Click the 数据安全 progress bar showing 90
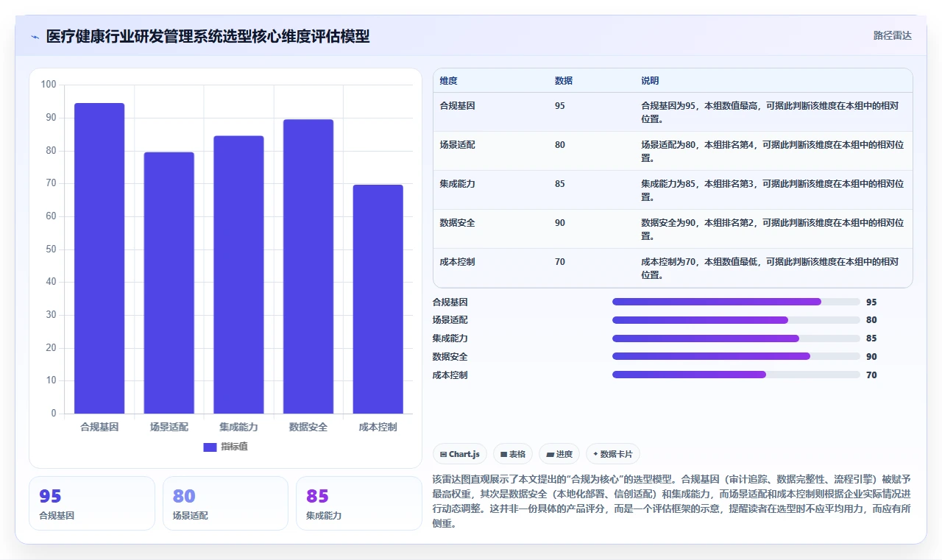 (736, 357)
